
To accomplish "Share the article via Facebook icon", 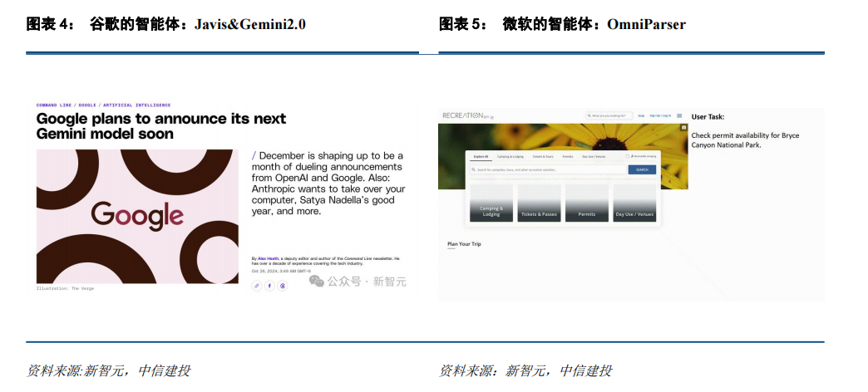I will coord(269,286).
